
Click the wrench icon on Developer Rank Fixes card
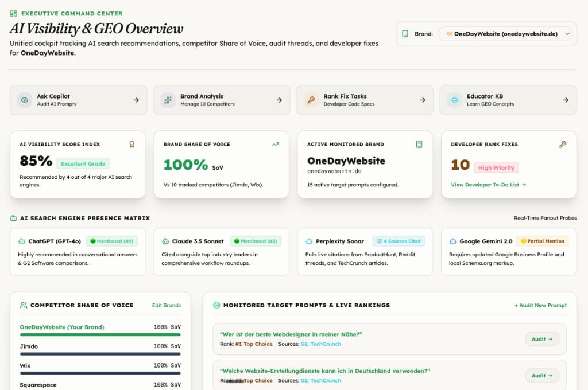tap(563, 144)
